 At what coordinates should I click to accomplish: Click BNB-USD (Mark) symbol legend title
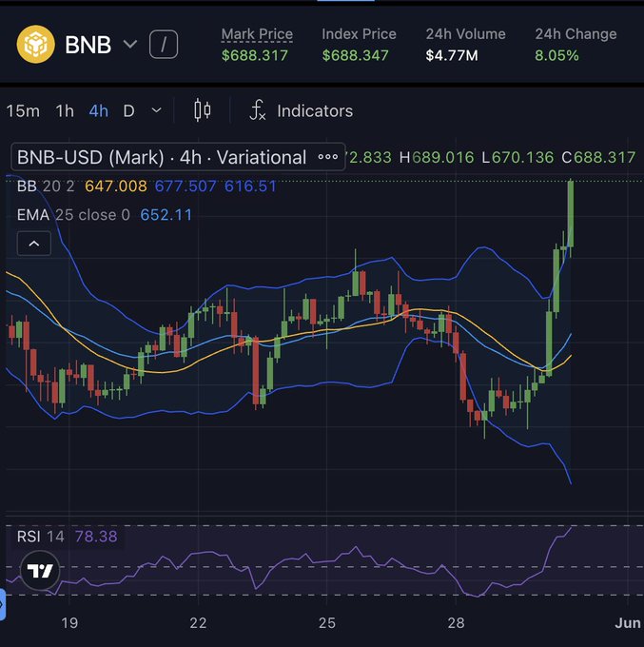point(162,157)
